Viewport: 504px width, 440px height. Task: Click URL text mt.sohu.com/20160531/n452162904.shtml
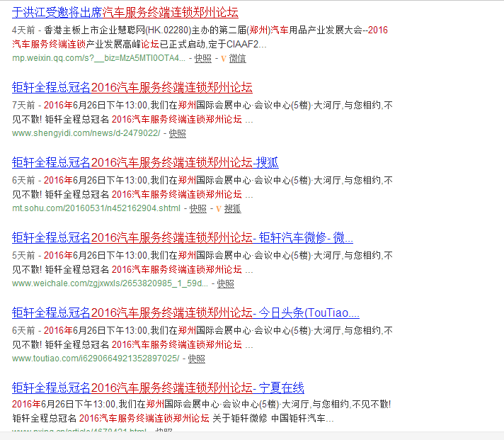click(96, 208)
